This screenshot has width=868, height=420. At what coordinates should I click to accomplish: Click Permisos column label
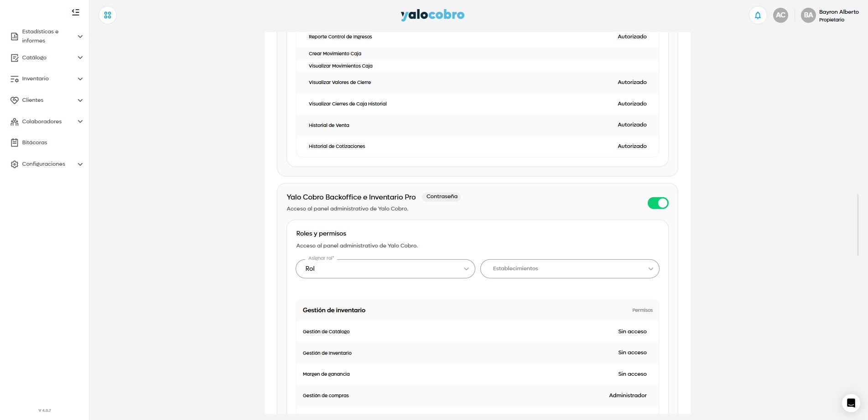642,310
